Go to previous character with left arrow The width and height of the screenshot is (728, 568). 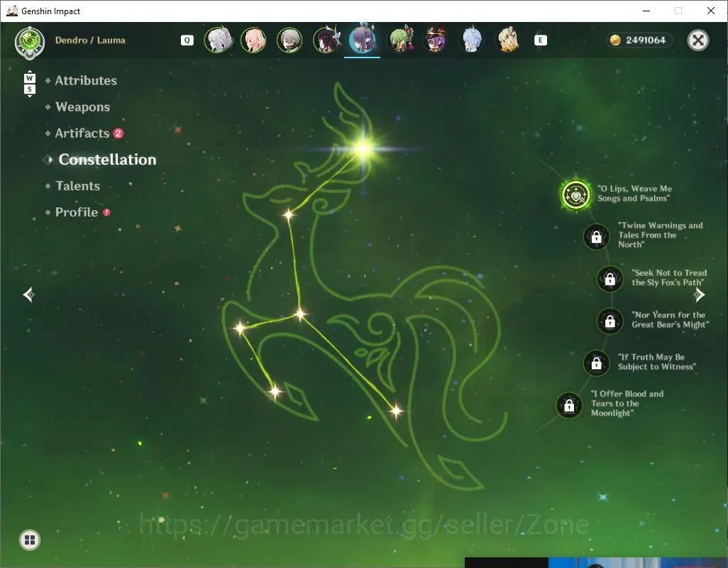point(29,295)
